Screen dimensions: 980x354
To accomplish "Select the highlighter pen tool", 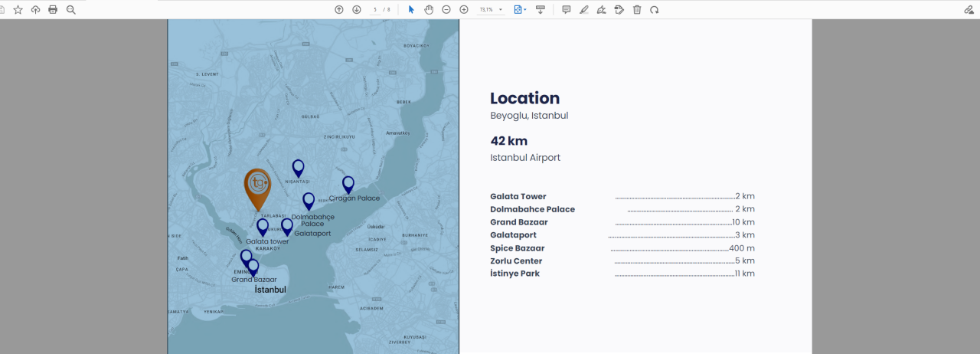I will click(x=584, y=9).
